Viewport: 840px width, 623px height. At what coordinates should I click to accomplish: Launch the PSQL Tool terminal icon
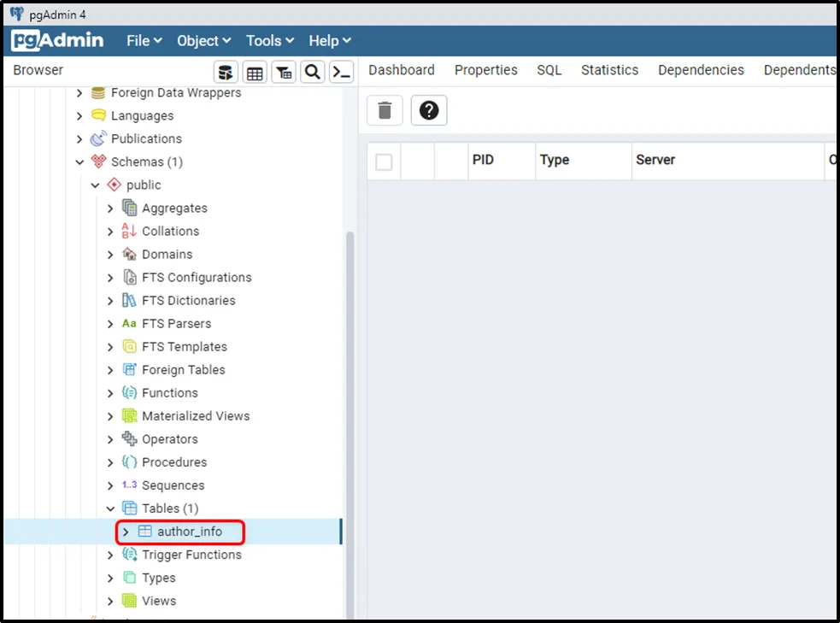pyautogui.click(x=342, y=72)
